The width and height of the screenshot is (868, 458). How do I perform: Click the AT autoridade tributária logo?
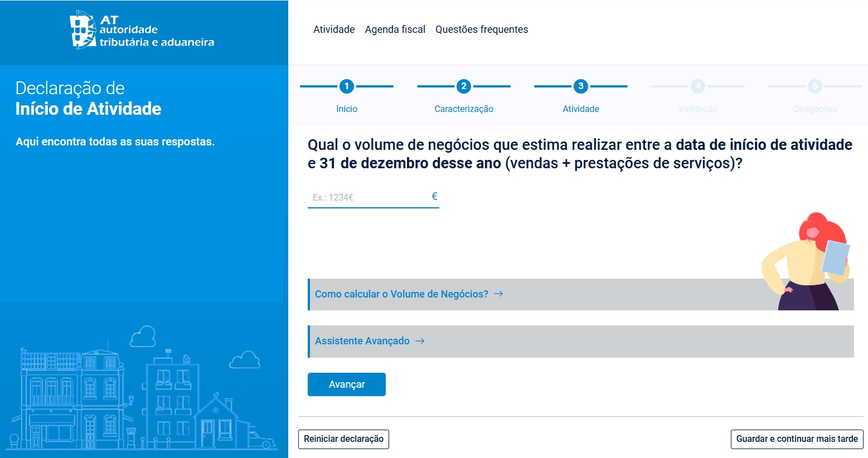pyautogui.click(x=142, y=30)
